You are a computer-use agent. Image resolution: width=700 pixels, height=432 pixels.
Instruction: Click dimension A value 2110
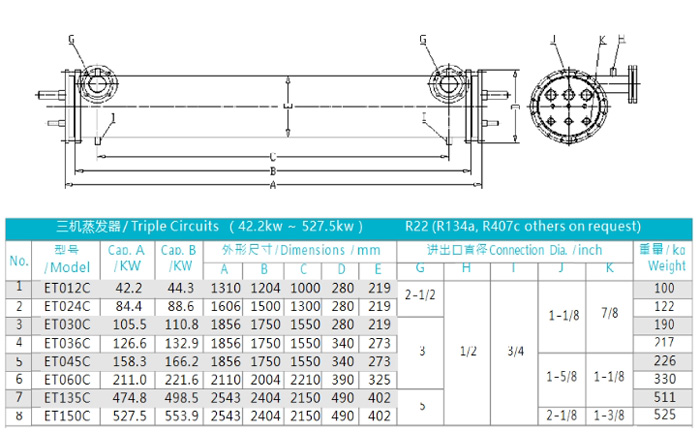click(x=225, y=380)
